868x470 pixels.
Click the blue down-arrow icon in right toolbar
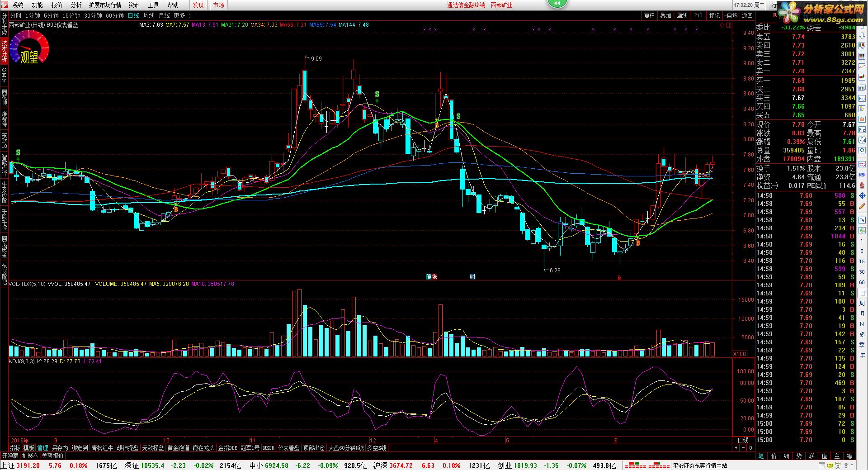862,36
